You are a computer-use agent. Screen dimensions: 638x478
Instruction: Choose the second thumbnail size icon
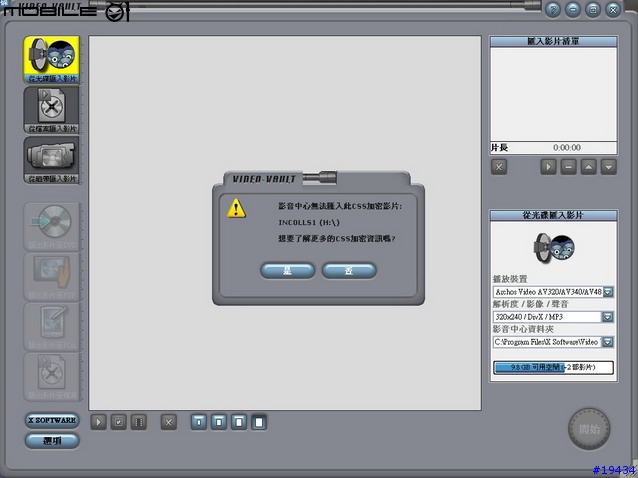pos(218,422)
